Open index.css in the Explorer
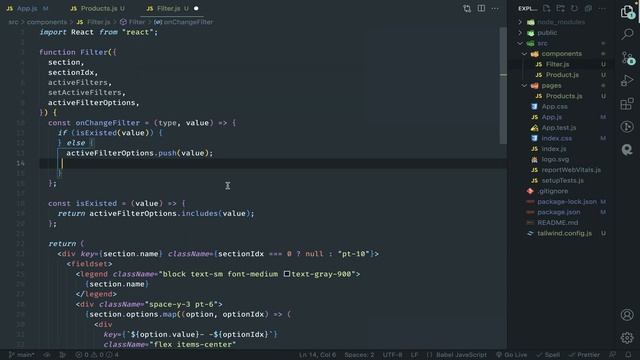 [556, 138]
